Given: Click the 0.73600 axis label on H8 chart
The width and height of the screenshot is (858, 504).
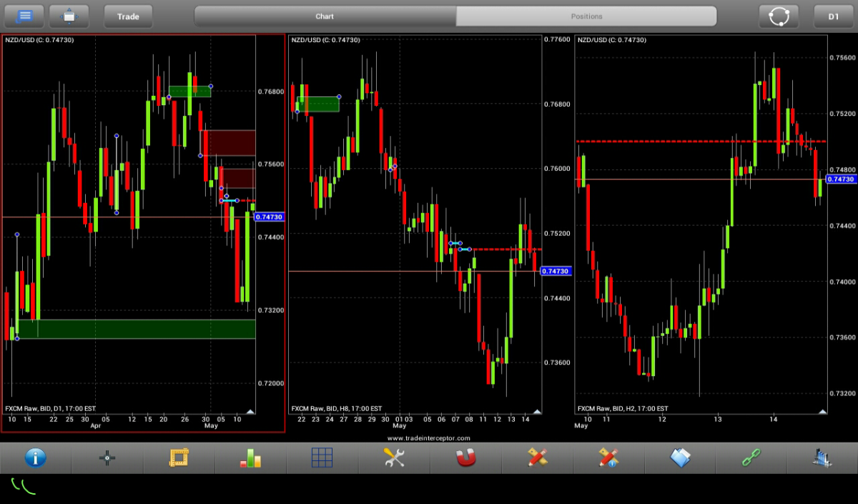Looking at the screenshot, I should (x=557, y=362).
